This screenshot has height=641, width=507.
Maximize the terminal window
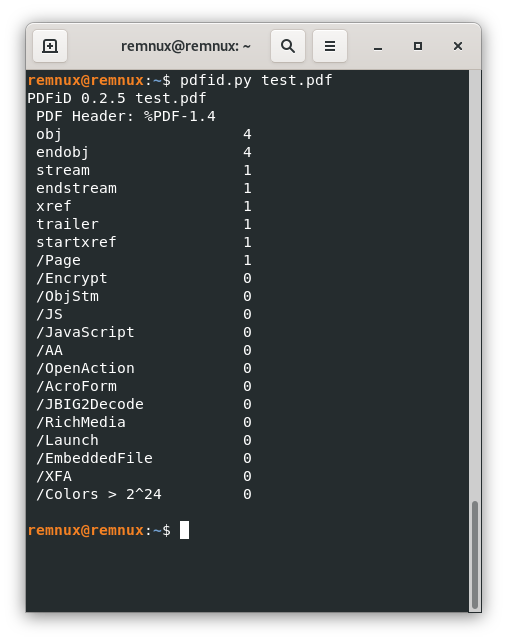[418, 46]
